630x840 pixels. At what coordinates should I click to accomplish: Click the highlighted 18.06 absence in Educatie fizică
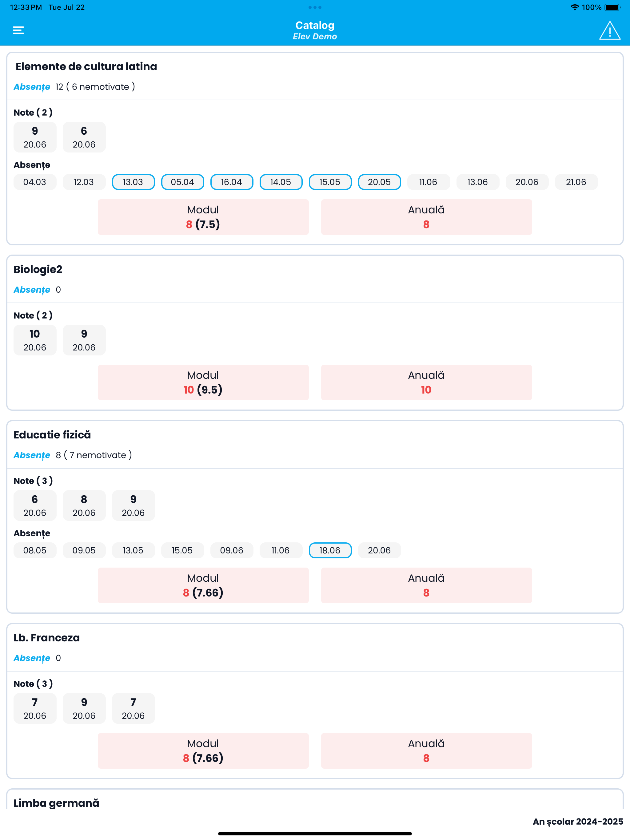(330, 550)
